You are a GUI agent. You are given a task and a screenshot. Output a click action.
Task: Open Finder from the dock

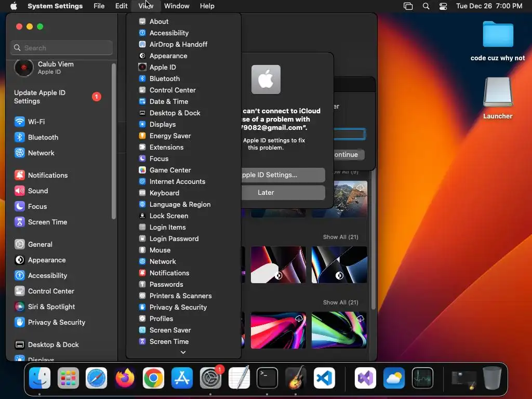[x=39, y=378]
